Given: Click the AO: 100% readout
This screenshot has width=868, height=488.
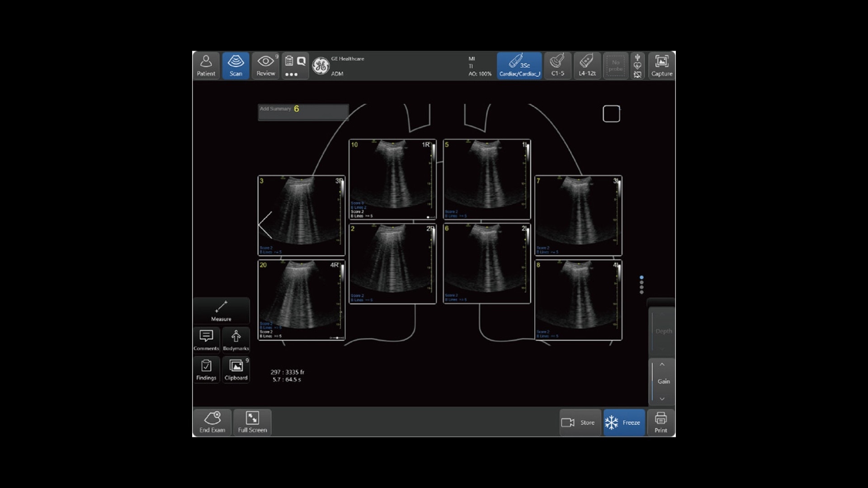Looking at the screenshot, I should (x=480, y=74).
